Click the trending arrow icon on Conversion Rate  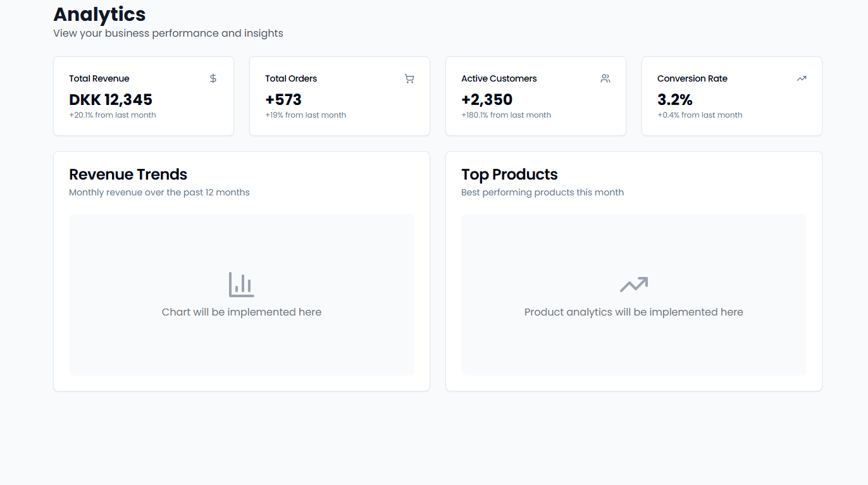click(801, 78)
